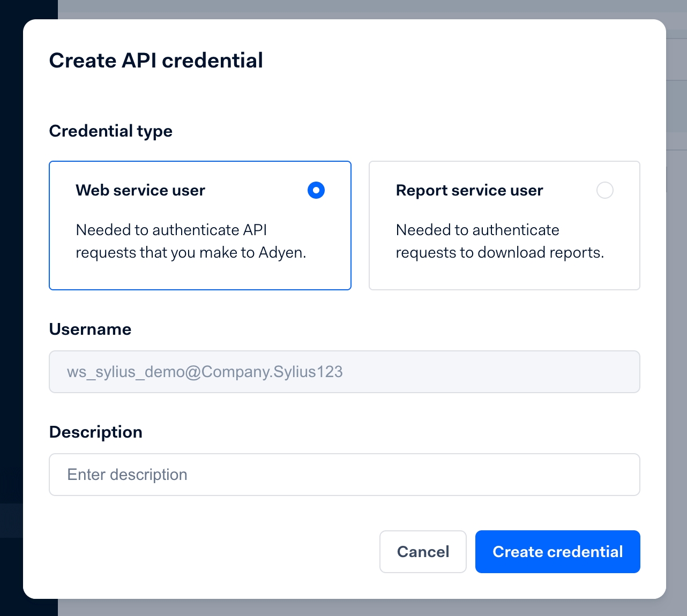Click the dimmed backdrop right of the dialog
The image size is (687, 616).
coord(677,321)
